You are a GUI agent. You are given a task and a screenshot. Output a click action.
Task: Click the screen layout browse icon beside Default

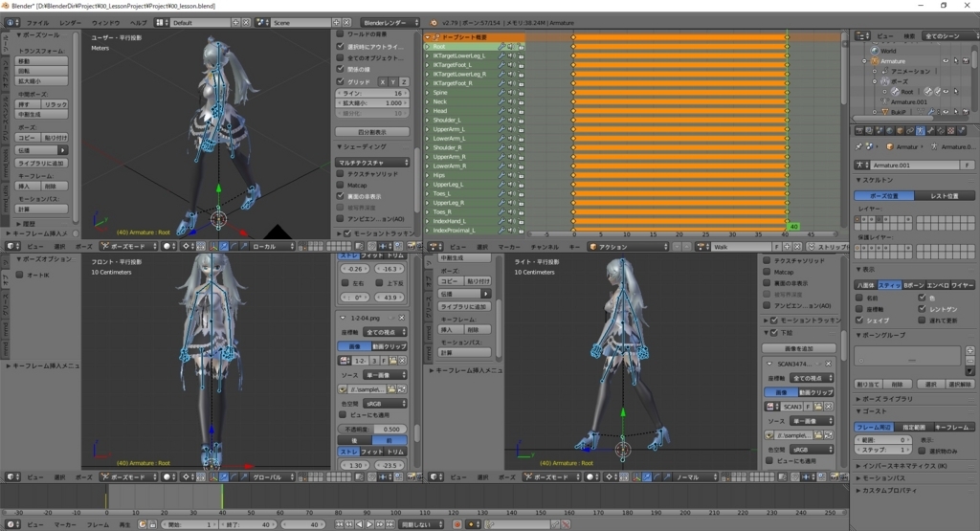click(162, 22)
